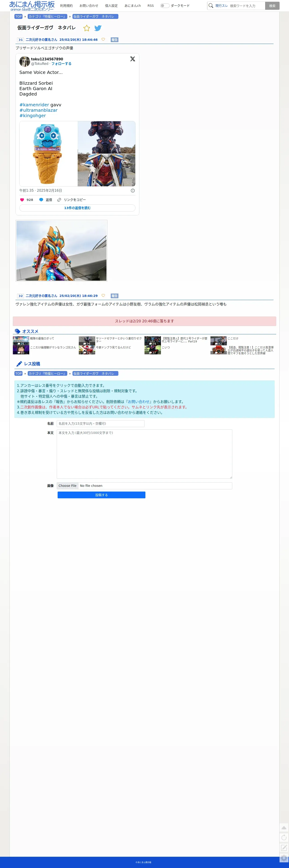This screenshot has height=868, width=289.
Task: Open recommended thread 戦隊の最強ロボって
Action: [x=42, y=338]
